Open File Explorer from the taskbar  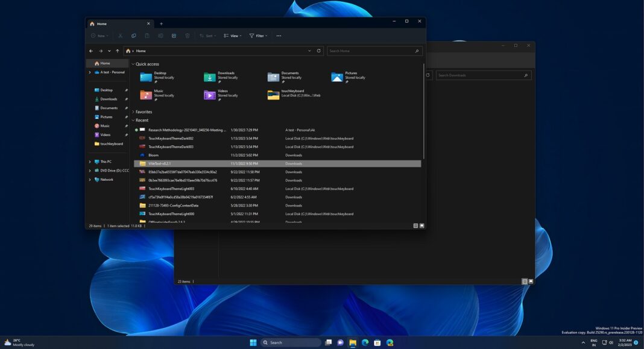pyautogui.click(x=352, y=342)
